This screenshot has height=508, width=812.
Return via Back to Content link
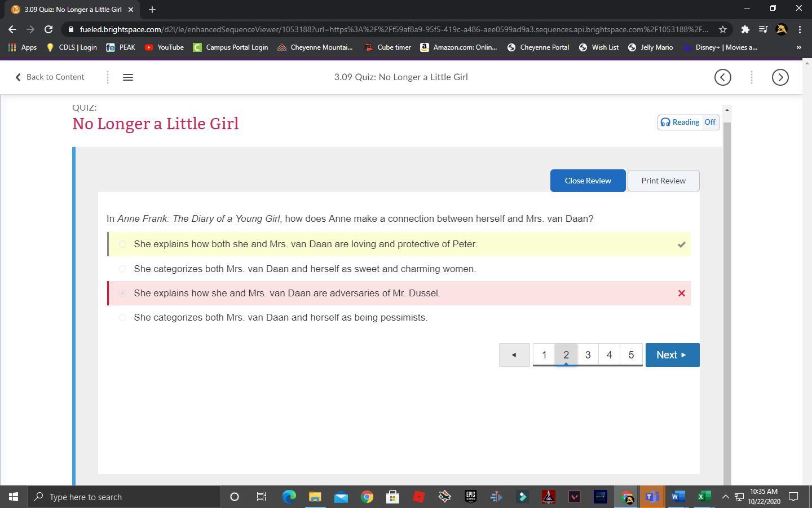pyautogui.click(x=50, y=77)
